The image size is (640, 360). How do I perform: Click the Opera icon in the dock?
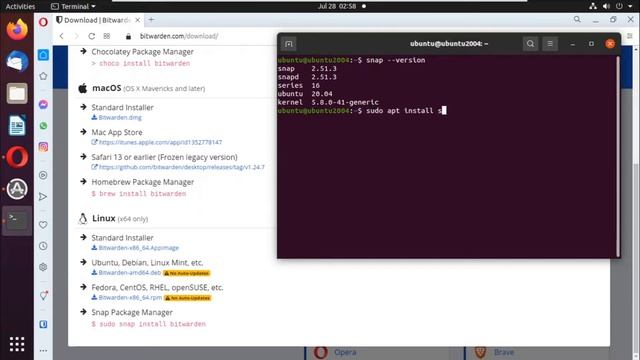point(17,157)
